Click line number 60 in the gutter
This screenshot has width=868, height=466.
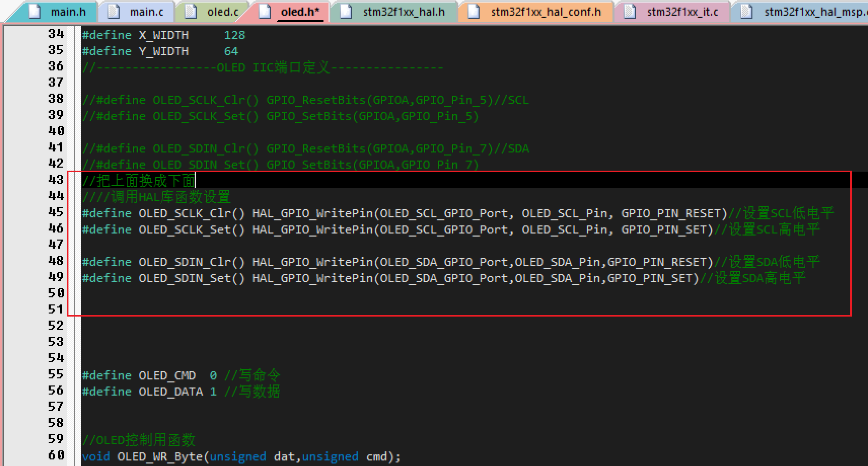pyautogui.click(x=56, y=455)
